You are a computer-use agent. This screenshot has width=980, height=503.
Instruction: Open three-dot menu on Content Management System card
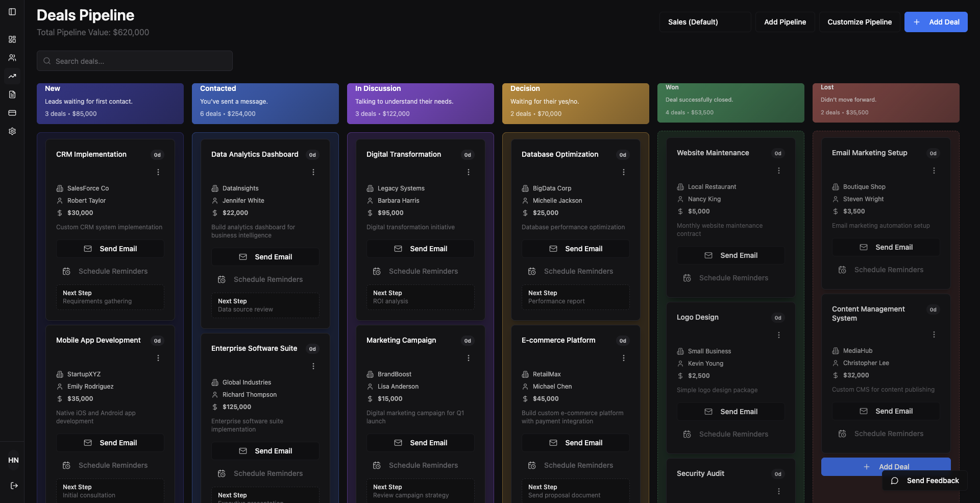[934, 334]
